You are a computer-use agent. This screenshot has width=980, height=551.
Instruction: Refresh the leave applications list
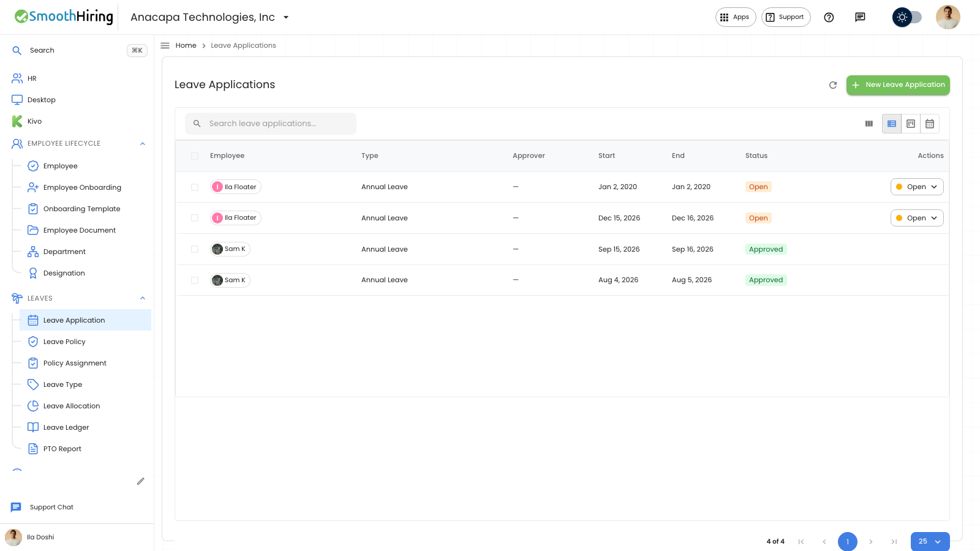tap(833, 85)
